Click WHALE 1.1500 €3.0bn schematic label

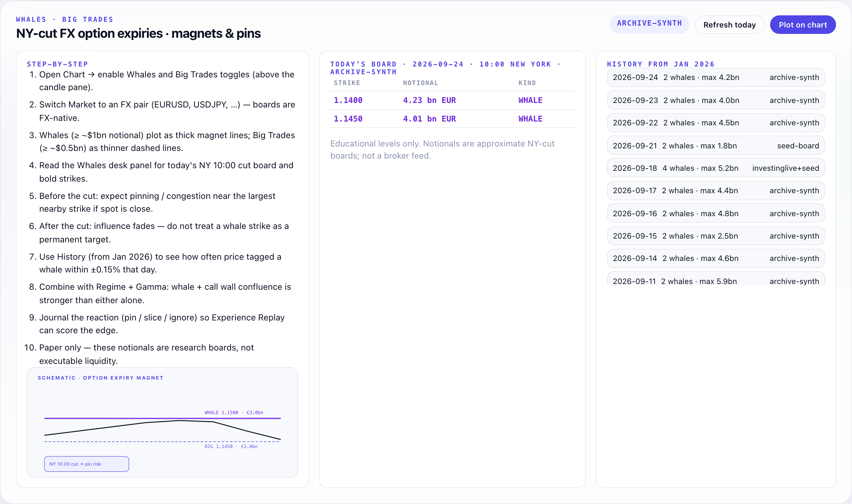234,413
